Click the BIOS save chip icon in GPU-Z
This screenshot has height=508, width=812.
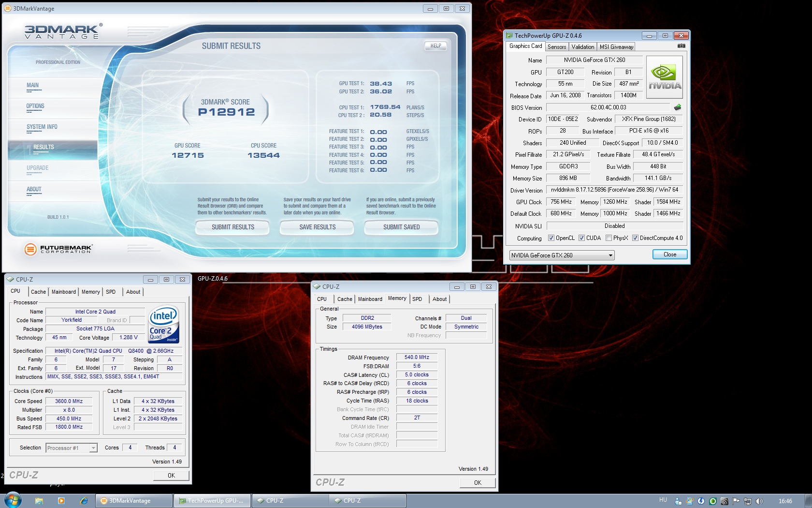(677, 107)
